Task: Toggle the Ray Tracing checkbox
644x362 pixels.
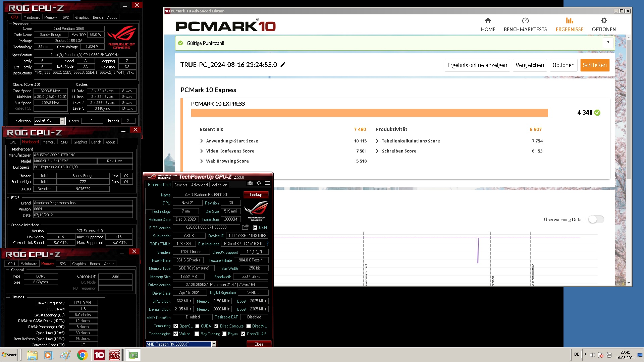Action: 197,334
